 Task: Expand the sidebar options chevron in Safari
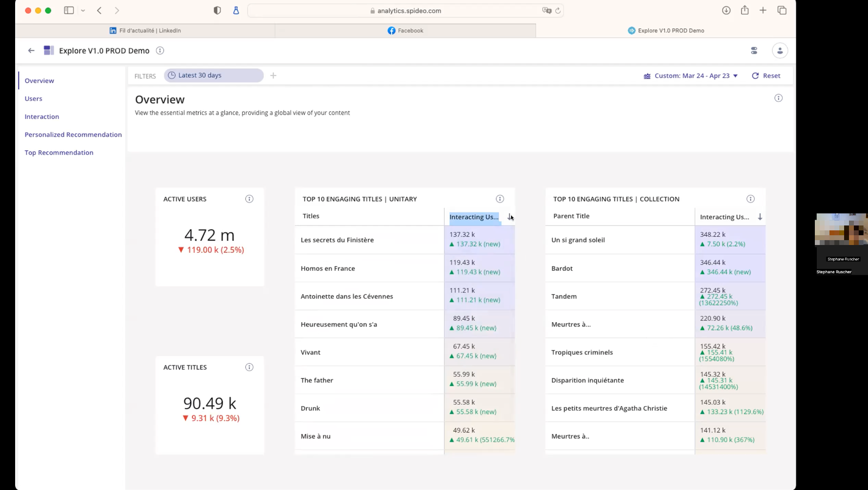(x=83, y=10)
